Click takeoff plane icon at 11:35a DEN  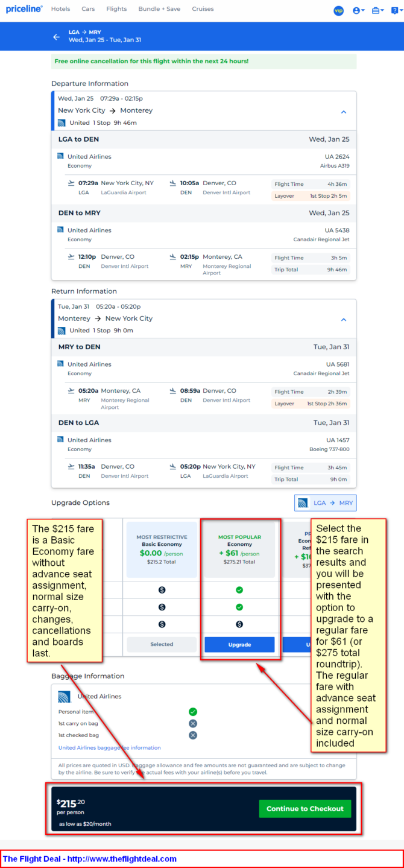tap(72, 466)
